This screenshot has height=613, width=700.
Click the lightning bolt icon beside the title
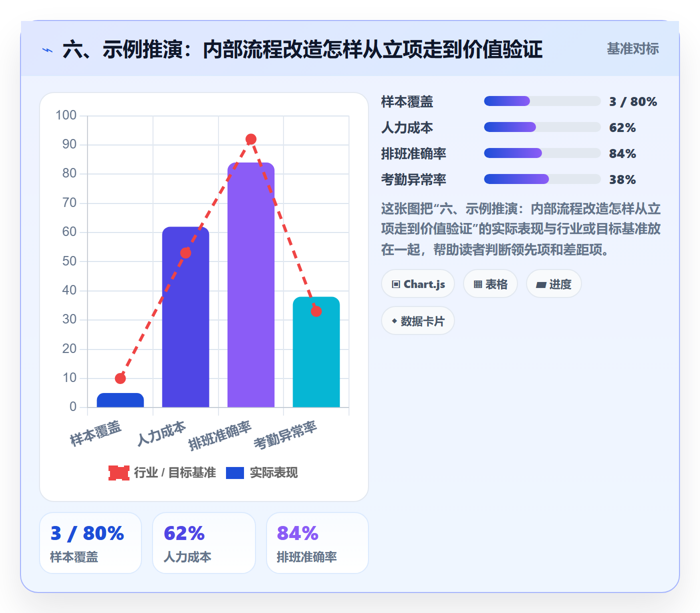47,50
